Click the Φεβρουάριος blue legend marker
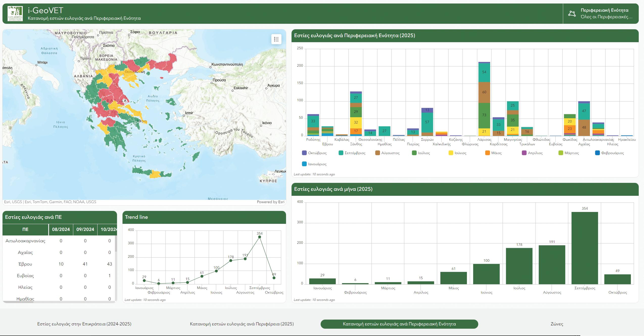Screen dimensions: 644x336 (597, 153)
